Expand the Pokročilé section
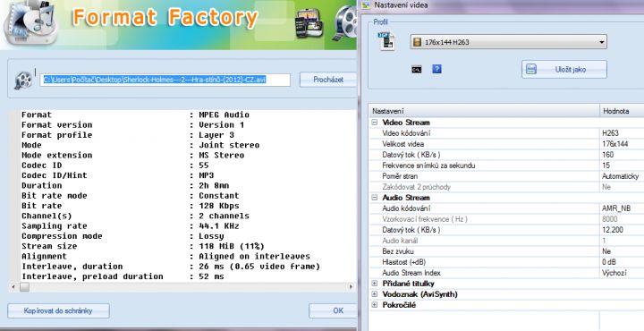The height and width of the screenshot is (331, 644). 374,305
